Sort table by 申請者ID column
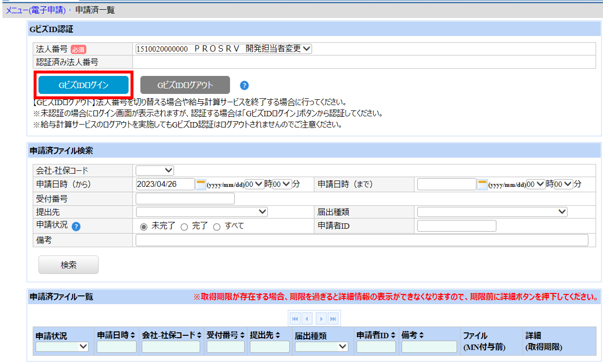This screenshot has height=364, width=603. (x=393, y=335)
